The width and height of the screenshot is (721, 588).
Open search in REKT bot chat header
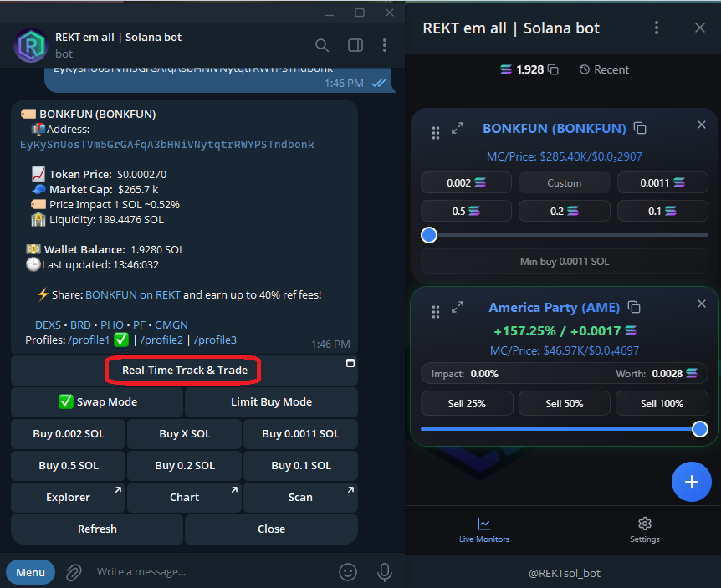(322, 45)
